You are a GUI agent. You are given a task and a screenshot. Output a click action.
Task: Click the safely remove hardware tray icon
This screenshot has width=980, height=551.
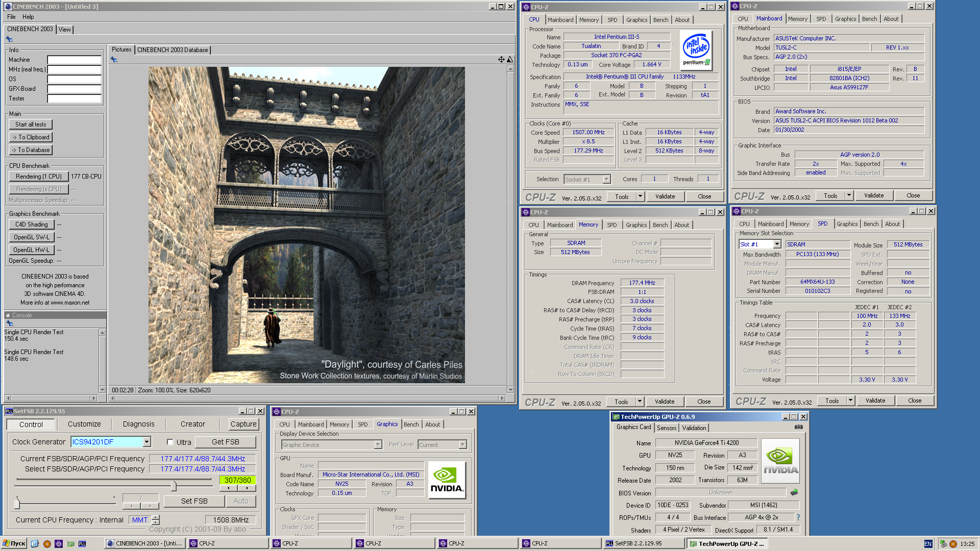tap(943, 544)
